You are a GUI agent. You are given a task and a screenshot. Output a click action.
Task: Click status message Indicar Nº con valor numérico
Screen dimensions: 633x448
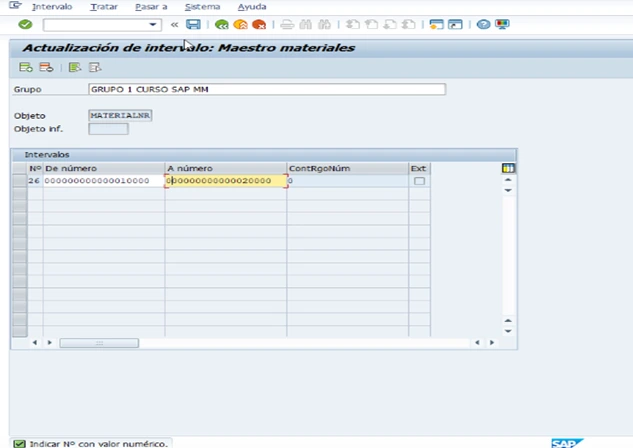98,444
